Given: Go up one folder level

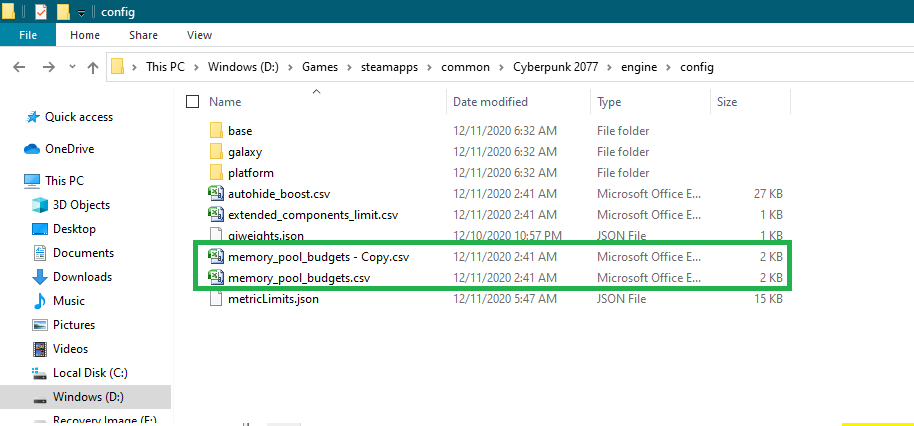Looking at the screenshot, I should [93, 67].
